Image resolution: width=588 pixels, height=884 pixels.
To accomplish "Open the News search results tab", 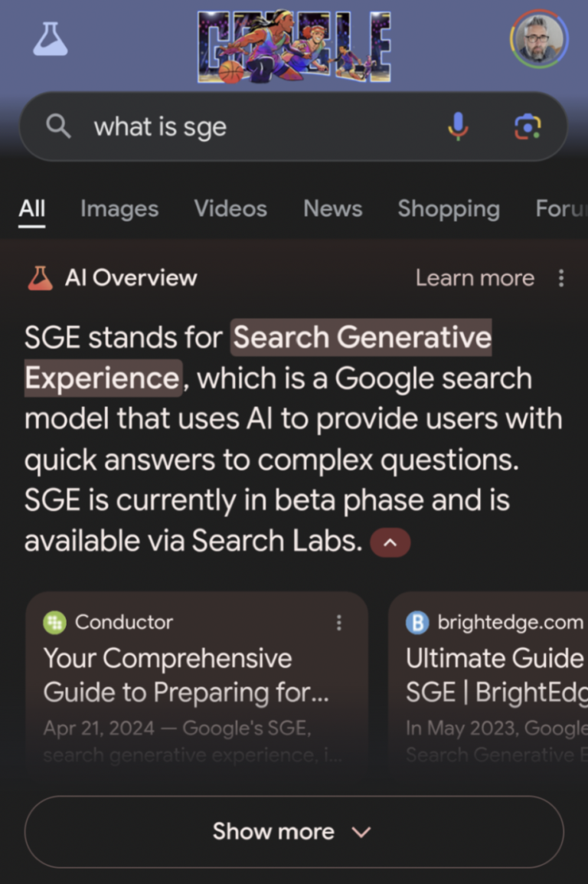I will click(x=332, y=208).
